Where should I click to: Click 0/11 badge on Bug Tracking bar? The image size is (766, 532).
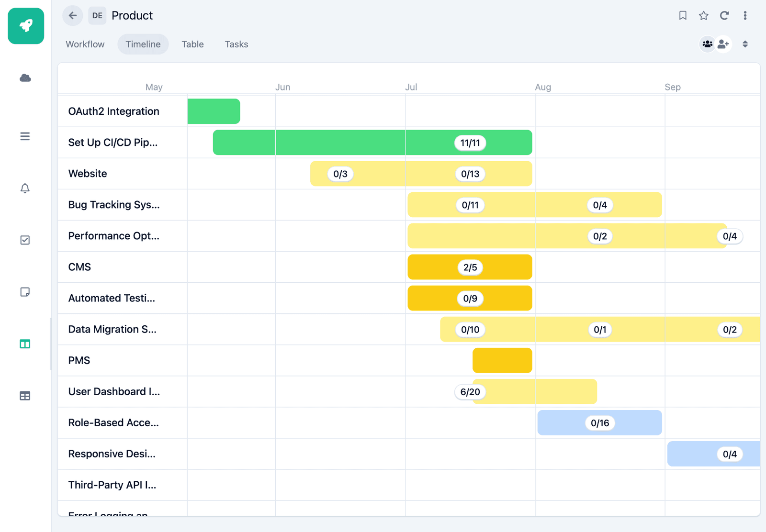pos(470,205)
